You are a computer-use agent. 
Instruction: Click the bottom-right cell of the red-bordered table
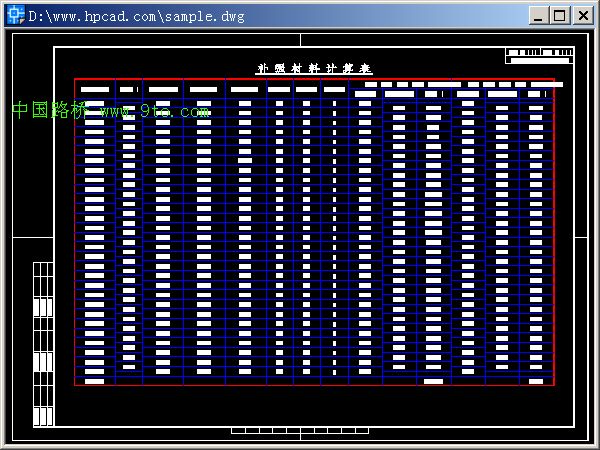click(x=536, y=381)
